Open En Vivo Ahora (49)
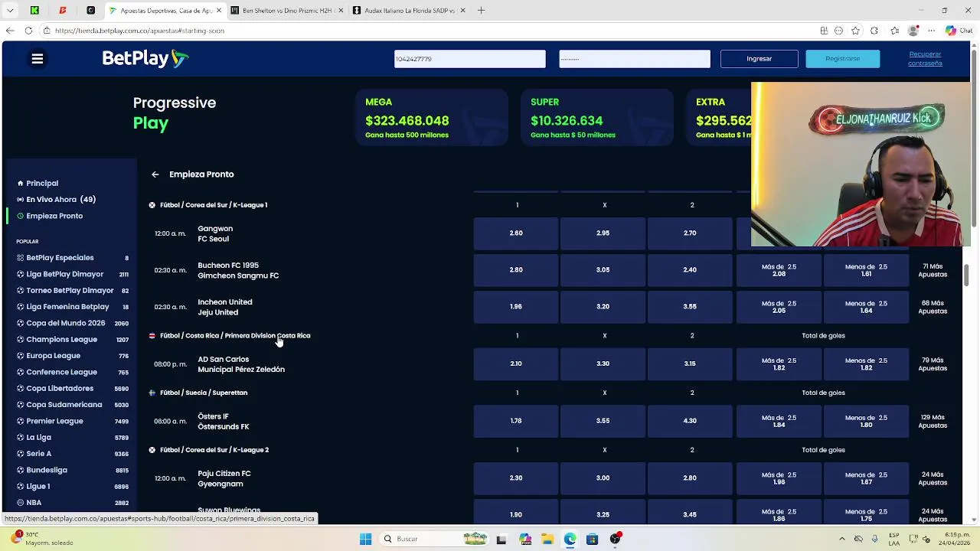Image resolution: width=980 pixels, height=551 pixels. [60, 200]
